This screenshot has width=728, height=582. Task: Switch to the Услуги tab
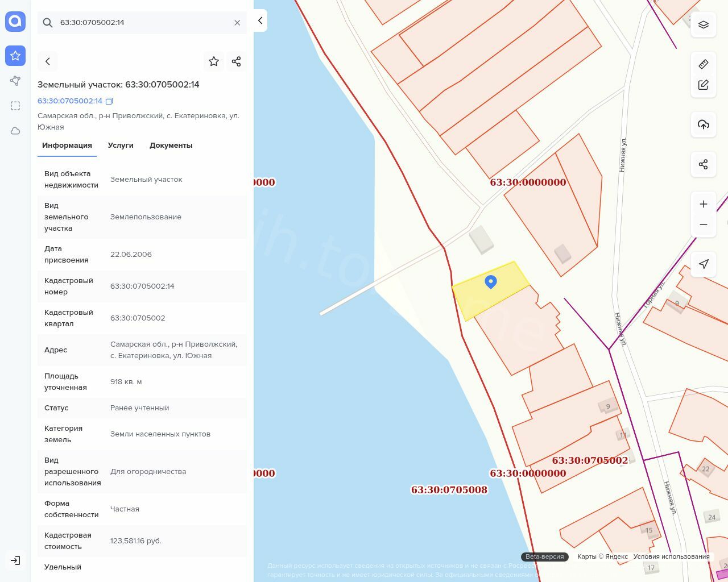point(121,145)
